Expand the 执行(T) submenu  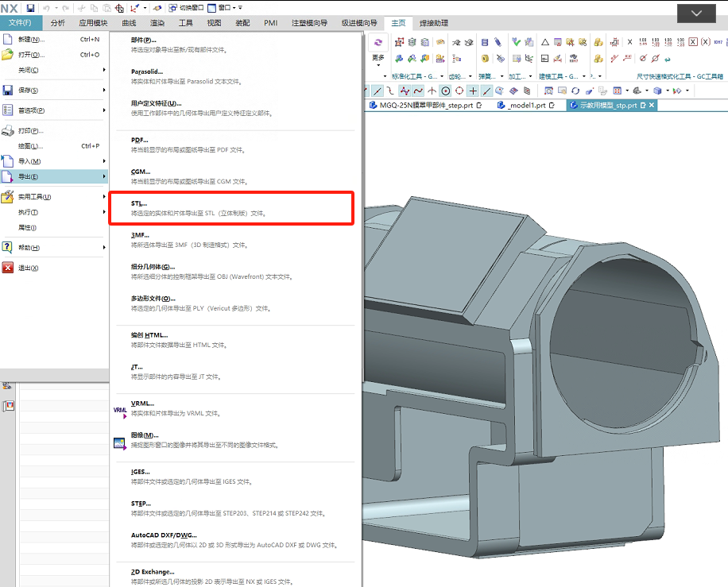coord(54,212)
